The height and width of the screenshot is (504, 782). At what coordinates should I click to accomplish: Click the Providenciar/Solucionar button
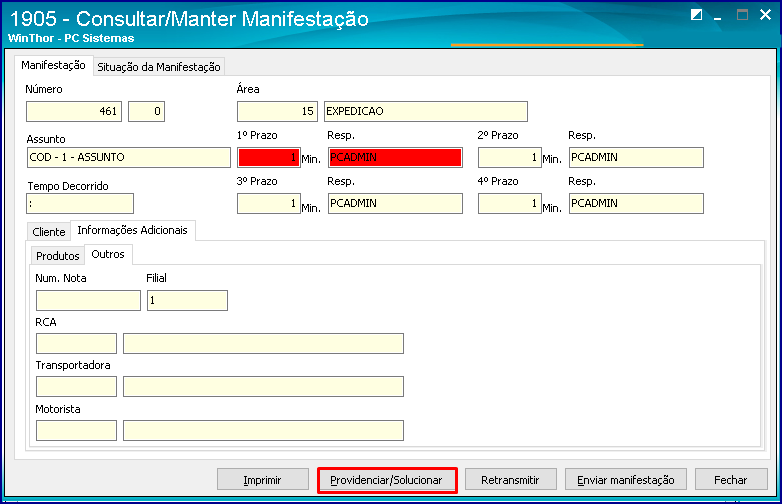(387, 480)
